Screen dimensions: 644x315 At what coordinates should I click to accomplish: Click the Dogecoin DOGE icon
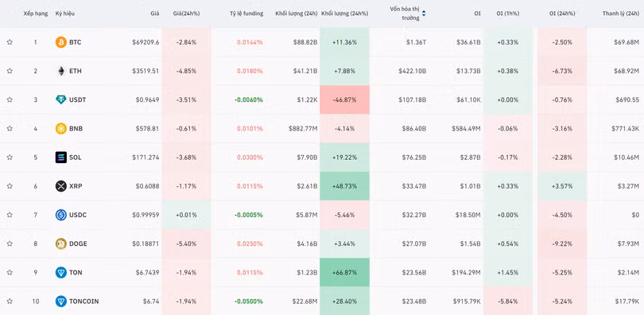[x=60, y=243]
